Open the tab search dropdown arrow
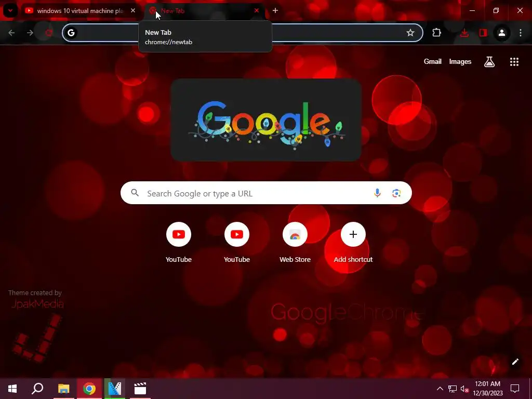This screenshot has height=399, width=532. tap(10, 10)
